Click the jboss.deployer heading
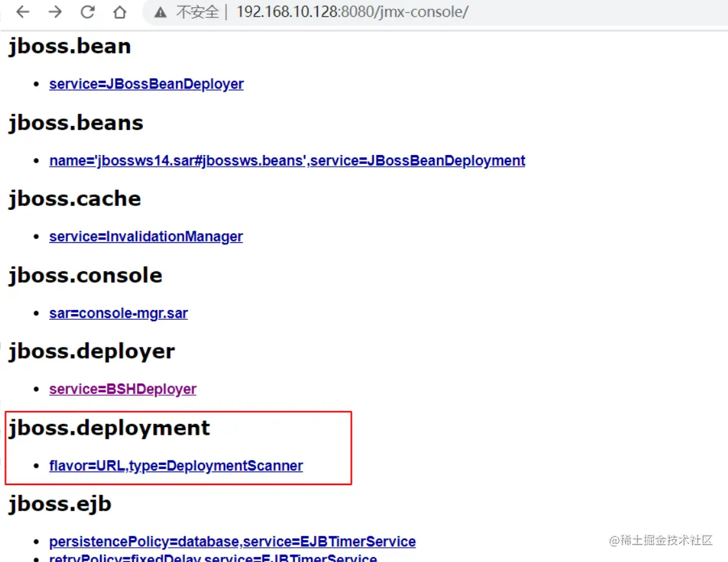The image size is (728, 562). pyautogui.click(x=91, y=351)
